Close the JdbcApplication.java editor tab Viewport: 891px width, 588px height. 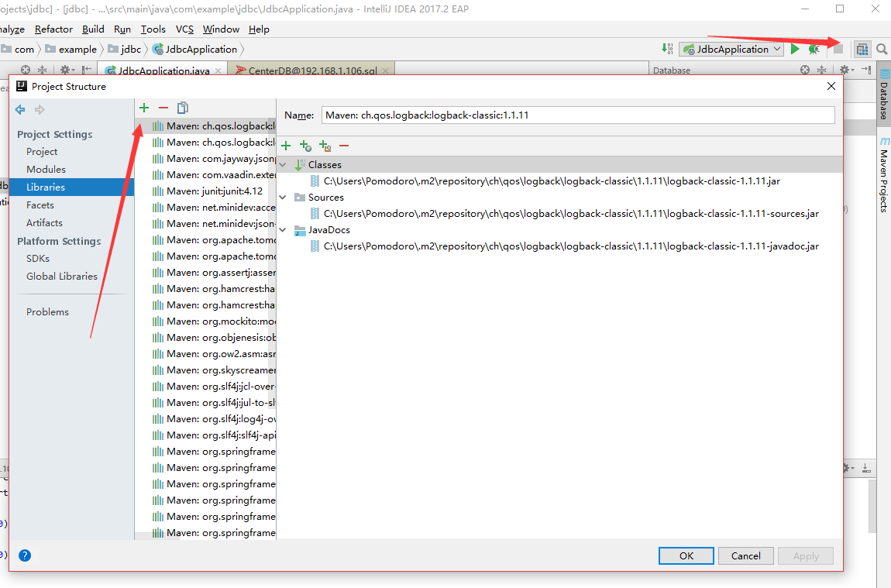click(218, 71)
